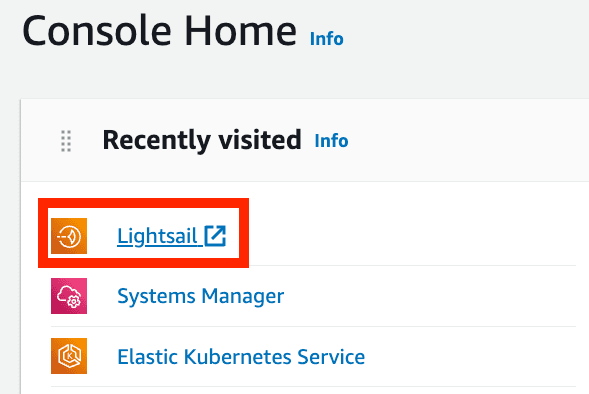Image resolution: width=589 pixels, height=394 pixels.
Task: Click the orange Lightsail service icon
Action: click(x=69, y=236)
